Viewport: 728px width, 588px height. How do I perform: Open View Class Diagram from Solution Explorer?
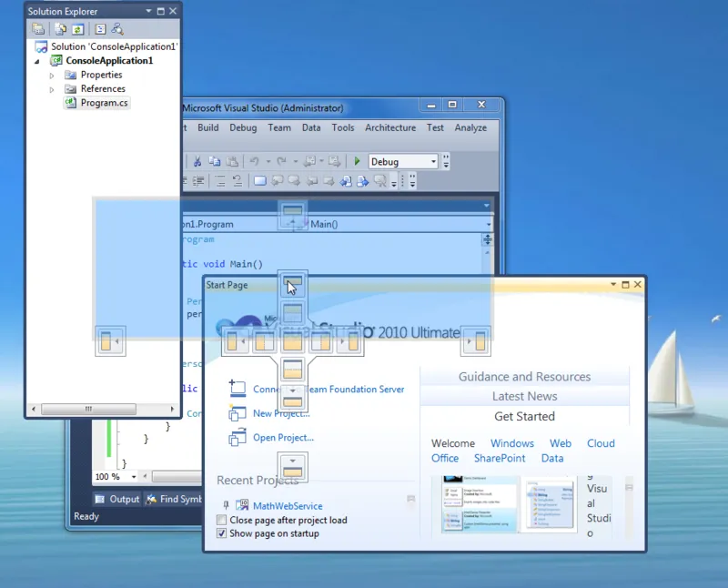[117, 29]
